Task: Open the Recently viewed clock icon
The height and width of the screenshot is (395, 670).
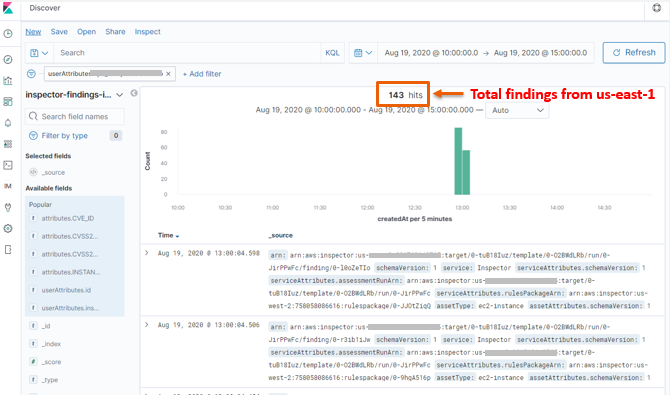Action: pos(8,34)
